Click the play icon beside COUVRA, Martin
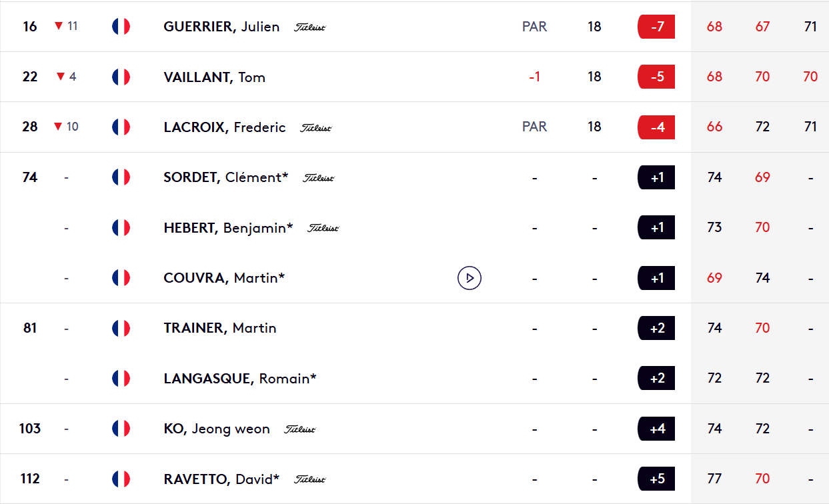Viewport: 829px width, 504px height. [x=470, y=278]
